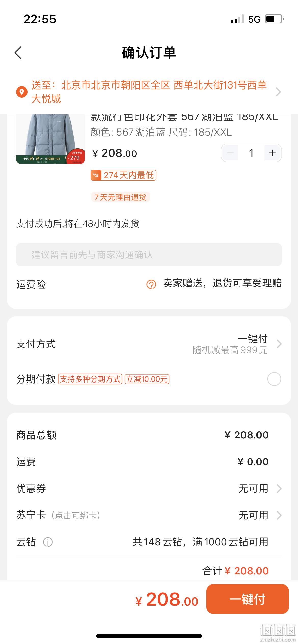The height and width of the screenshot is (644, 298).
Task: Tap the price-drop tag icon beside 274天内最低
Action: coord(96,175)
